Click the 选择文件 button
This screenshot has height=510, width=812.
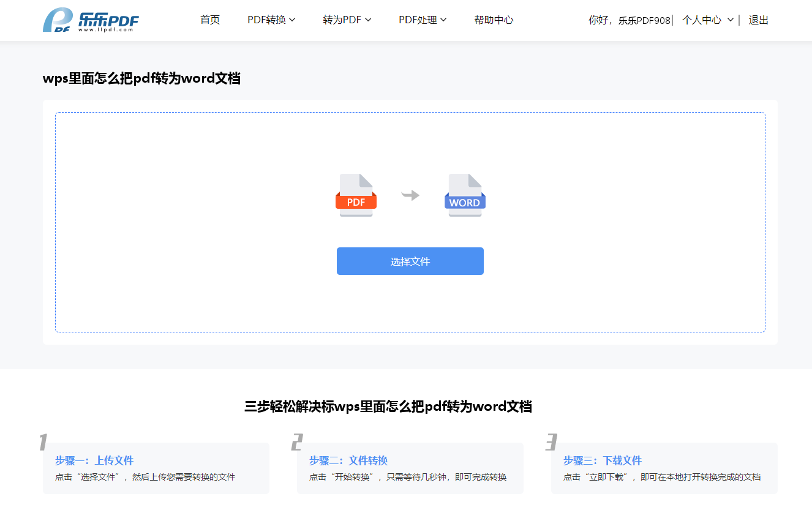410,261
